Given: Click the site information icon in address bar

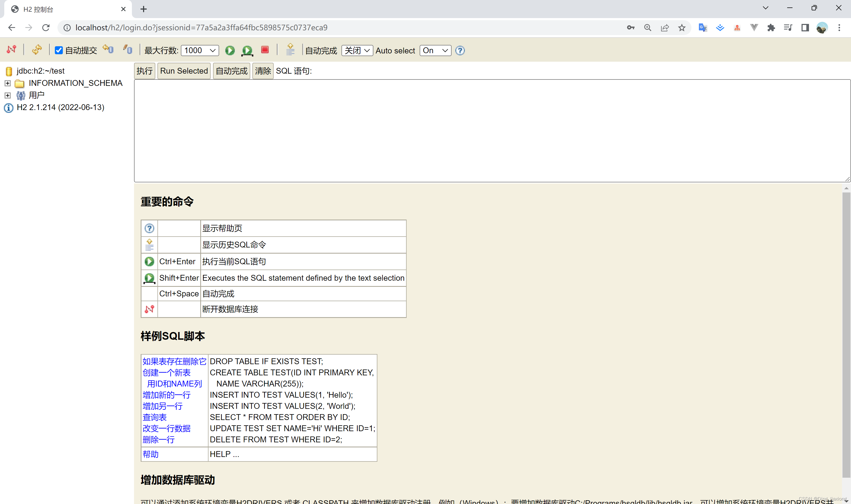Looking at the screenshot, I should click(67, 27).
